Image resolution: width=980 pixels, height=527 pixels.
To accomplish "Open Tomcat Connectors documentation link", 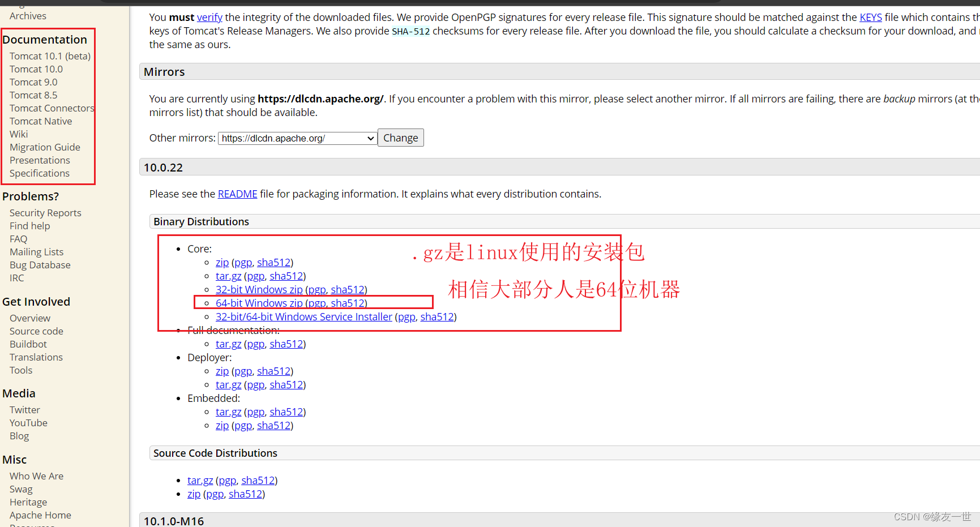I will pos(52,108).
